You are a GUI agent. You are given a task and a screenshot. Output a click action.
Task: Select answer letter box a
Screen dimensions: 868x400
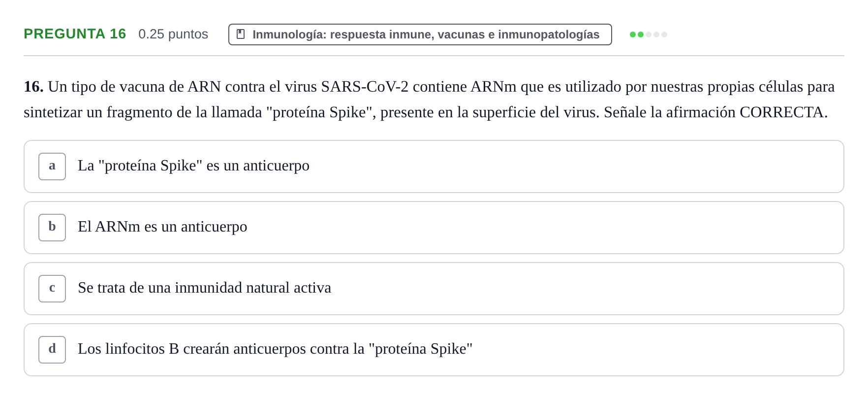click(52, 167)
